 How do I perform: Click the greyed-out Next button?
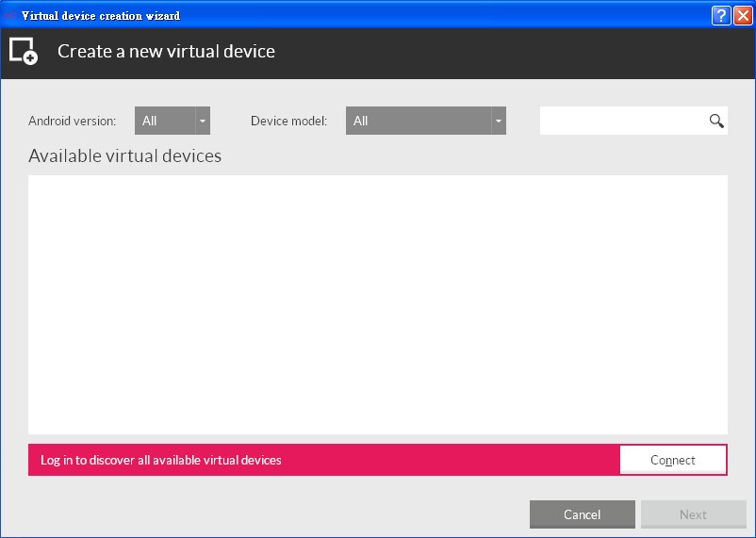click(693, 514)
